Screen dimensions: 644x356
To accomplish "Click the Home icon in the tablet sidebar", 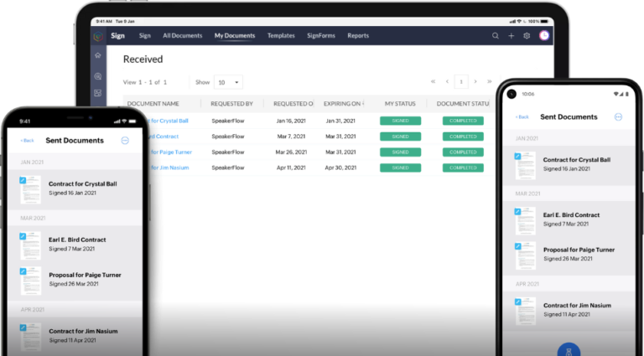I will coord(98,56).
